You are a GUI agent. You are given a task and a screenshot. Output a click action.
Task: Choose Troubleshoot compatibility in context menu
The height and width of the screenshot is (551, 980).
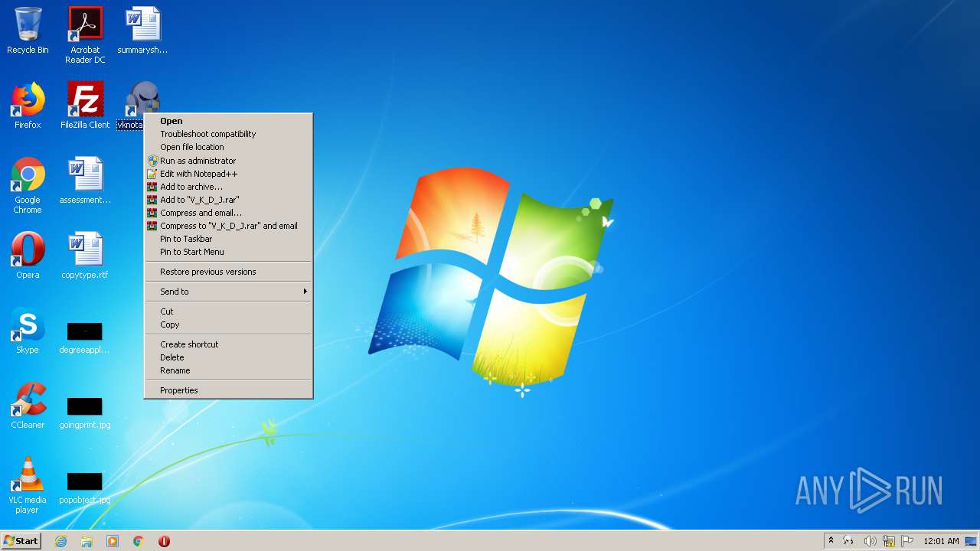228,134
